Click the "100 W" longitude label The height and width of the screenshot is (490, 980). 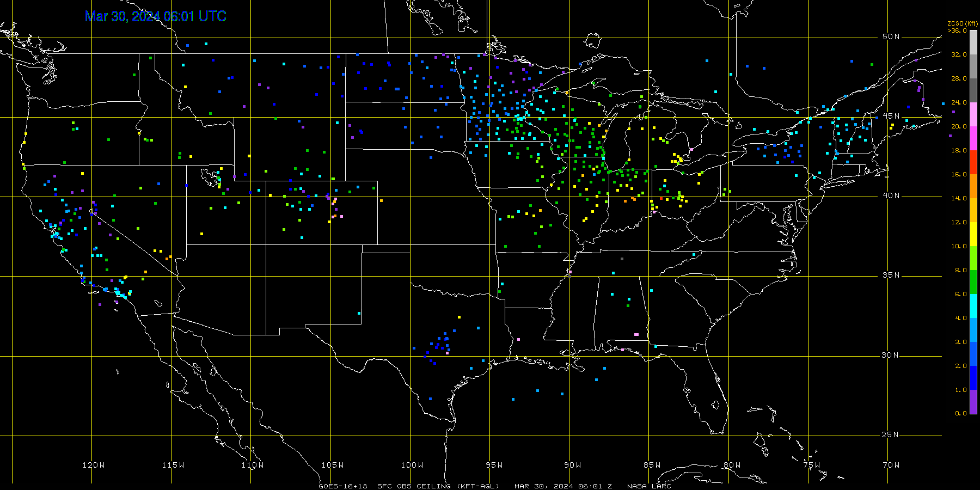(412, 465)
